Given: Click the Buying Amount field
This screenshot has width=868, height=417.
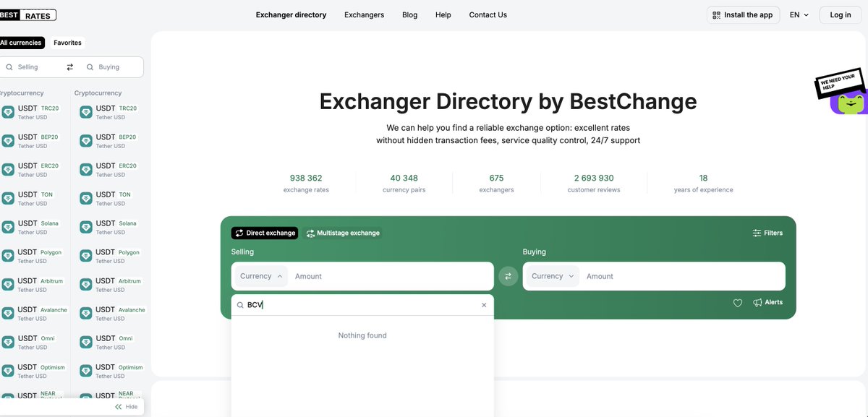Looking at the screenshot, I should (682, 276).
